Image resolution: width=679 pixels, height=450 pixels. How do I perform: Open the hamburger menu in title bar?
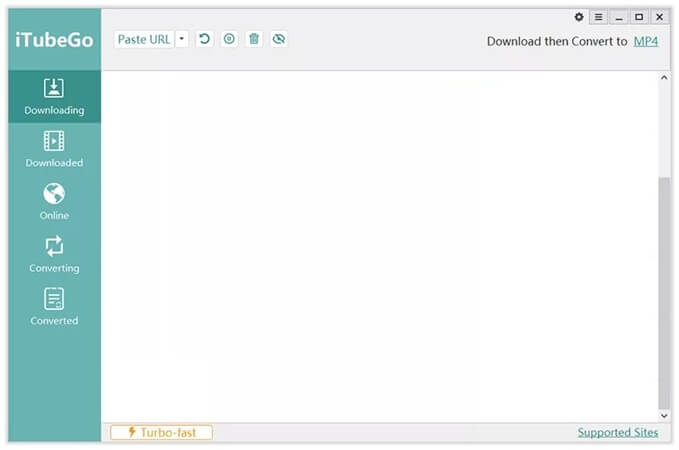pos(598,17)
